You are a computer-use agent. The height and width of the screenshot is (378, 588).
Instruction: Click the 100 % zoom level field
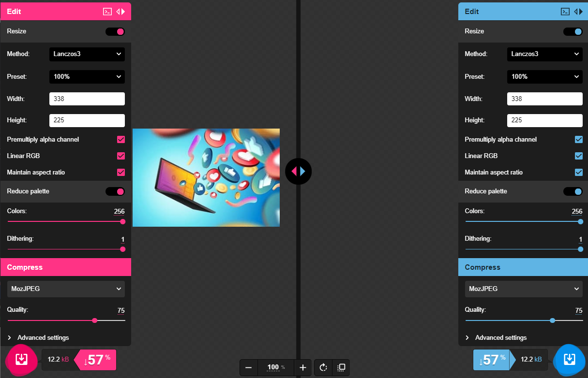(x=276, y=367)
